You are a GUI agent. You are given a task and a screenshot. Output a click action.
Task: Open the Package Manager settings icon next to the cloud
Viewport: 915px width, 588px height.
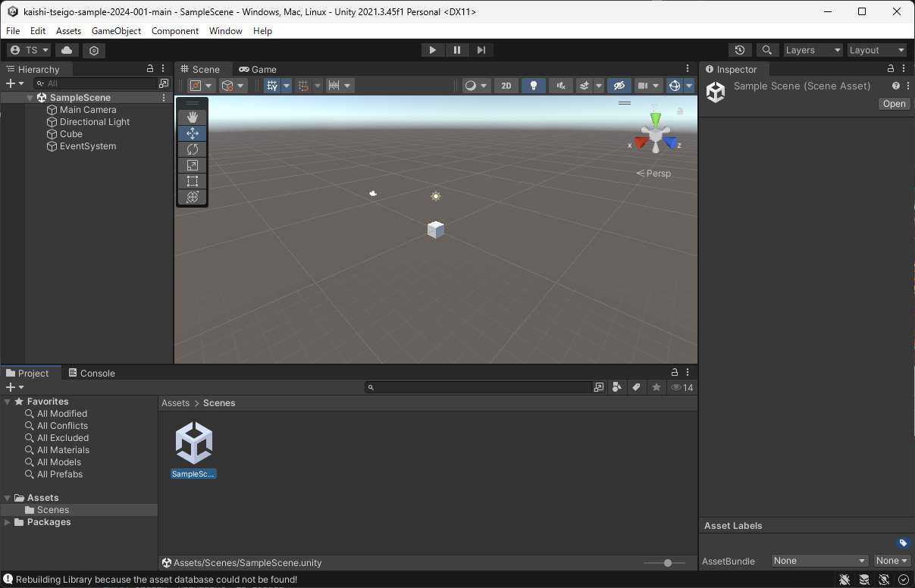coord(94,50)
